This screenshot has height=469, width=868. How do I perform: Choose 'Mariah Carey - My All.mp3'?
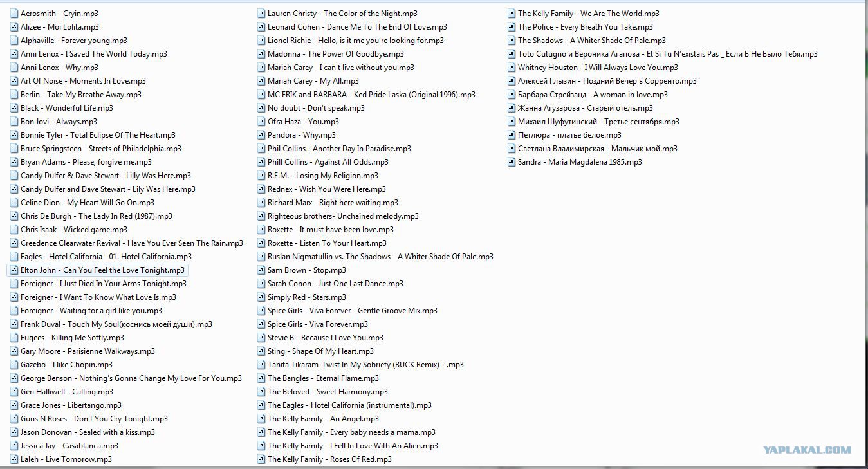click(x=313, y=81)
